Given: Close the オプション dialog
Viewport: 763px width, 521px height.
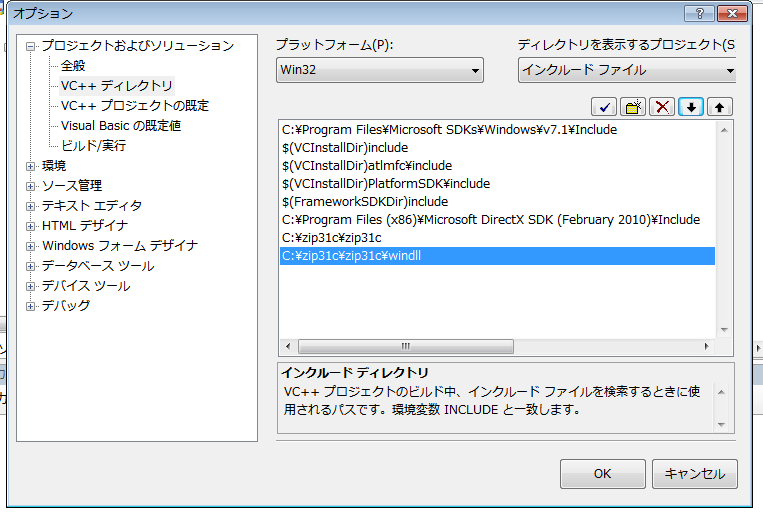Looking at the screenshot, I should coord(732,14).
